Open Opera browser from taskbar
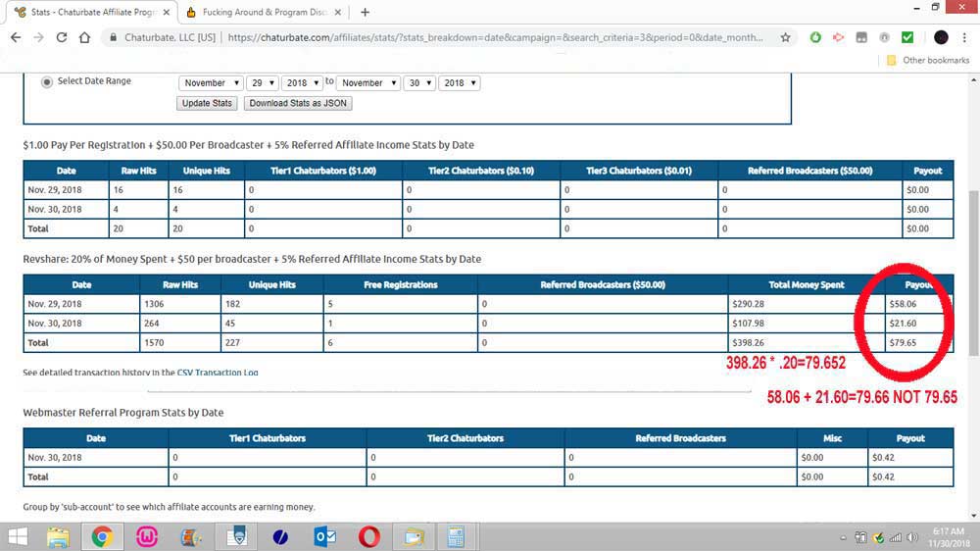Viewport: 980px width, 551px height. (x=369, y=536)
